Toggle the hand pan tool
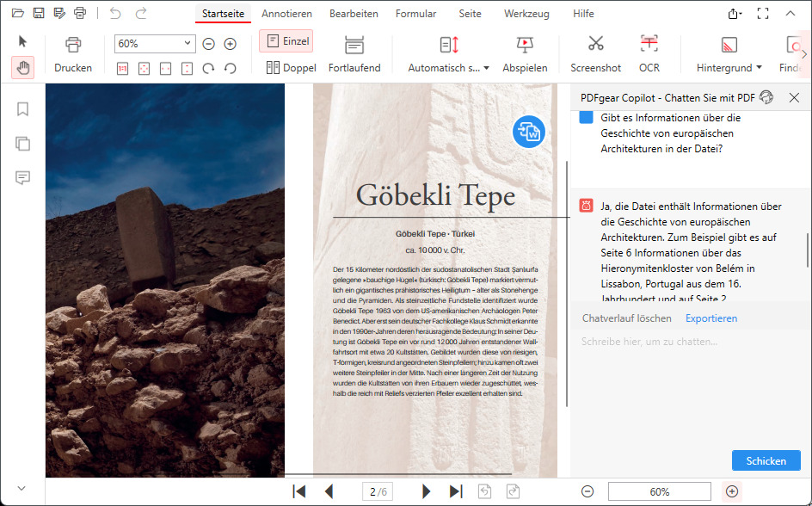This screenshot has height=506, width=812. (x=22, y=67)
